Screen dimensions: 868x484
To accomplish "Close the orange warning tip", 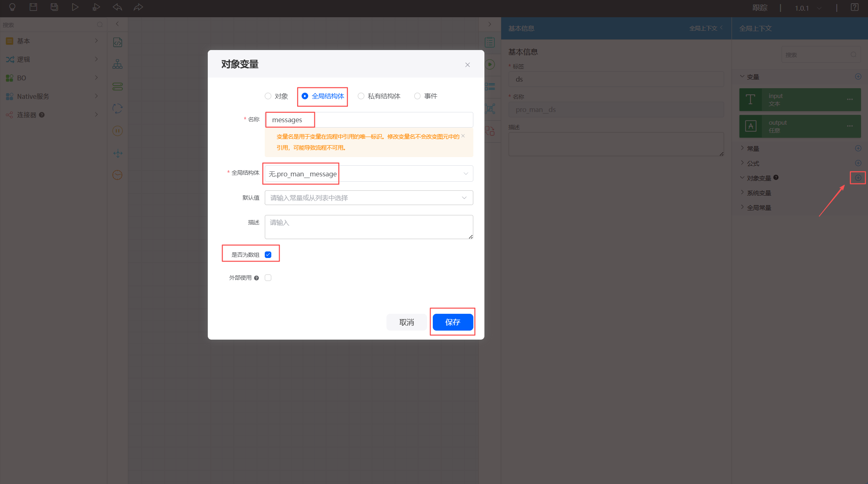I will point(463,136).
